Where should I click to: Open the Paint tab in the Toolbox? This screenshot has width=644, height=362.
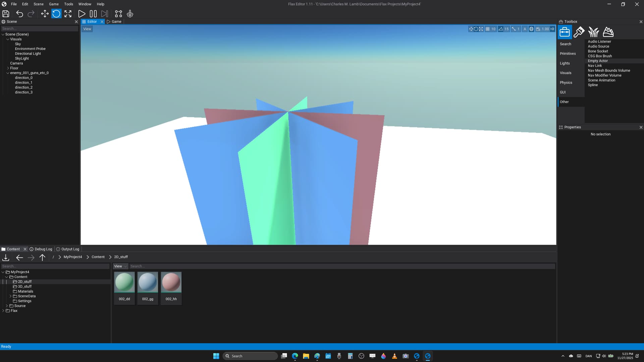coord(579,32)
